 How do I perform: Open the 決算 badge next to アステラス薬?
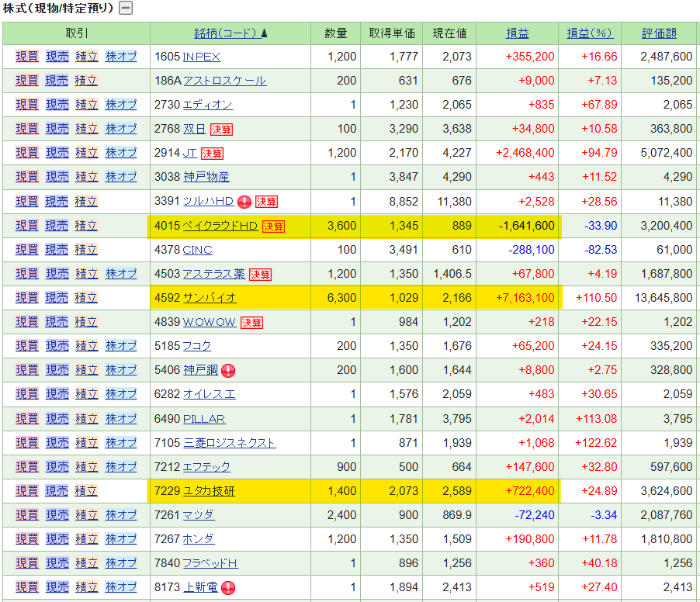(260, 275)
